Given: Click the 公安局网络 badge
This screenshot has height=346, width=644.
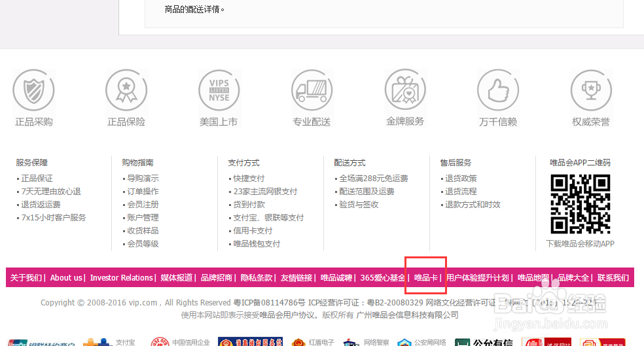Looking at the screenshot, I should [421, 342].
